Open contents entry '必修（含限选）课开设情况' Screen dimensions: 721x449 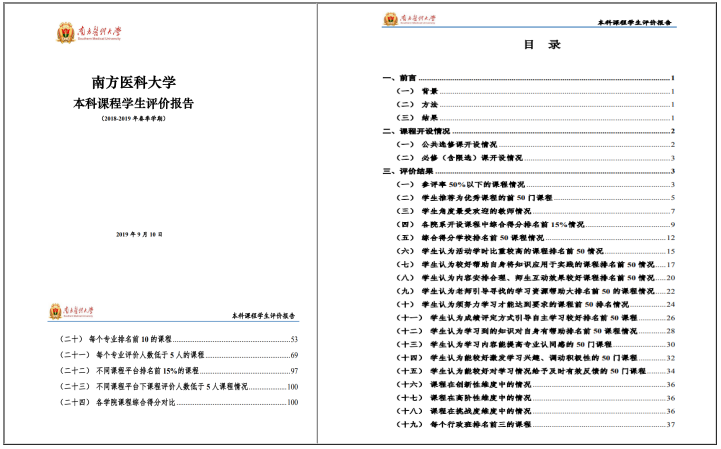click(x=535, y=158)
